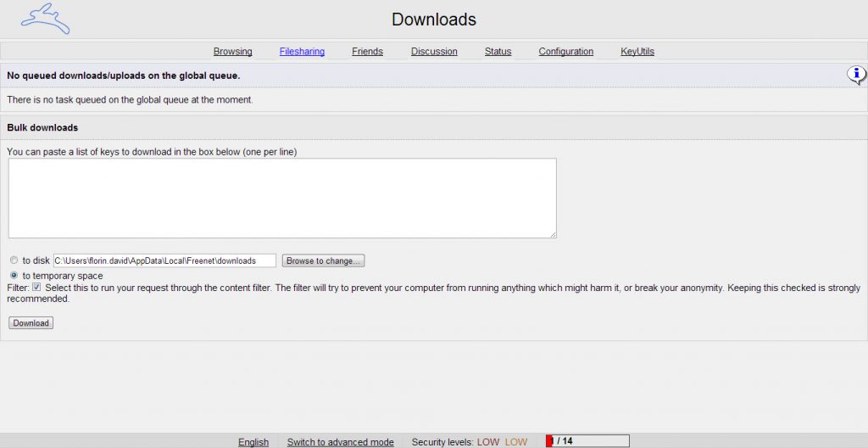868x448 pixels.
Task: Click the 'There is no task queued' message
Action: pos(130,100)
